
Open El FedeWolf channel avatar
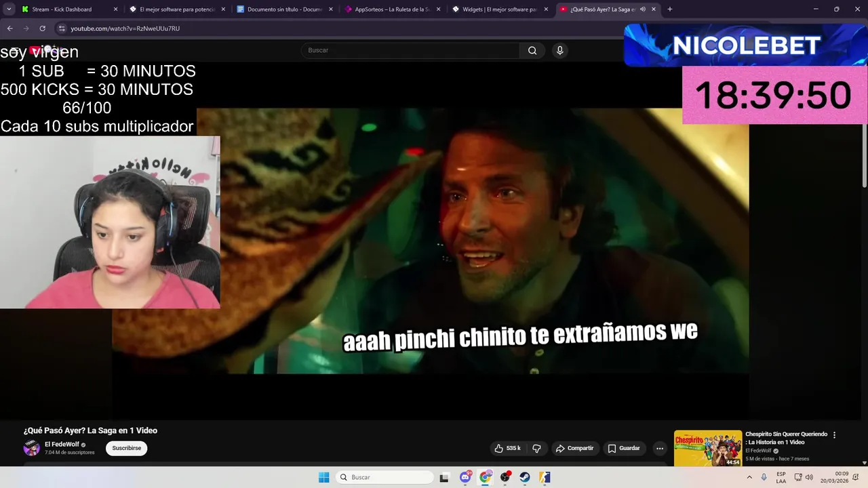click(32, 448)
